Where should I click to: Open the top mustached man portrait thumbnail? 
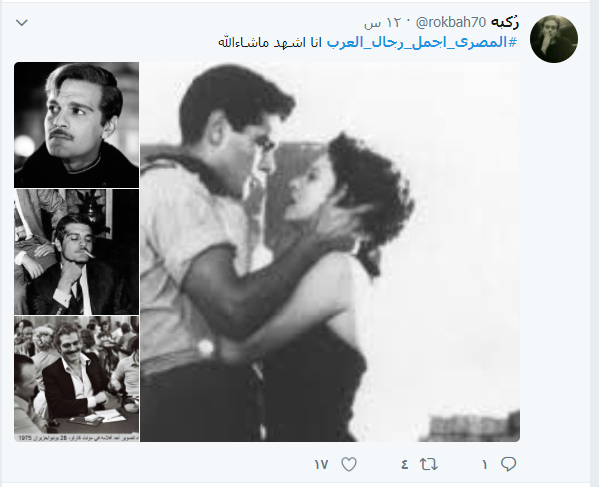click(76, 125)
